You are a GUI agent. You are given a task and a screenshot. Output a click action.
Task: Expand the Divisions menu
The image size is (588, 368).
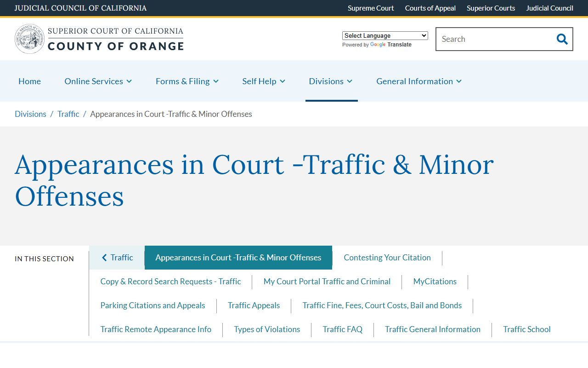[331, 81]
